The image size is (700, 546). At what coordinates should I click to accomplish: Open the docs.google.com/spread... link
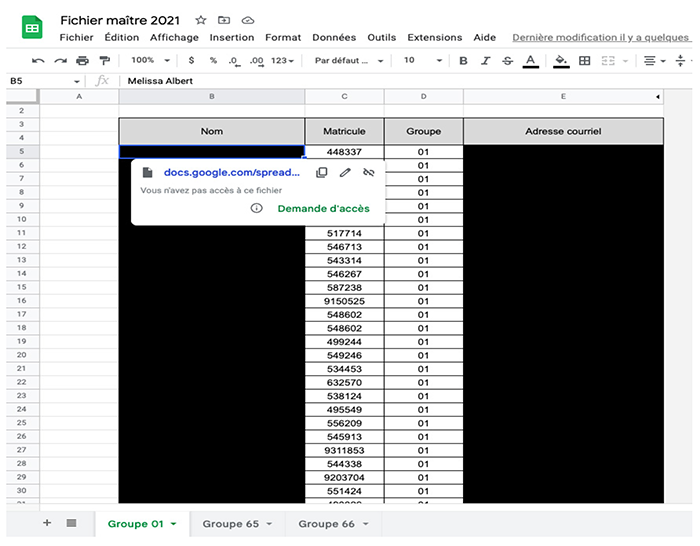tap(232, 172)
